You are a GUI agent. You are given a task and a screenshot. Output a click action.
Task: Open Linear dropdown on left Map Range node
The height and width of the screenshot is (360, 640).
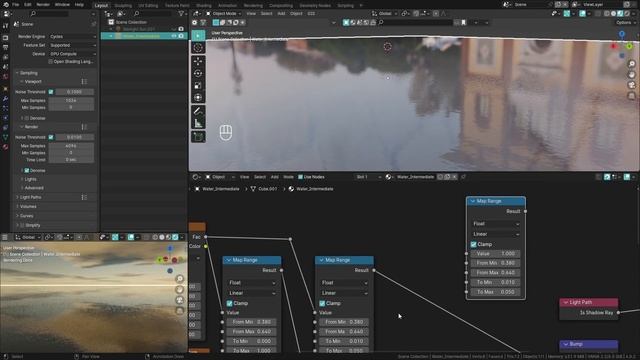252,293
